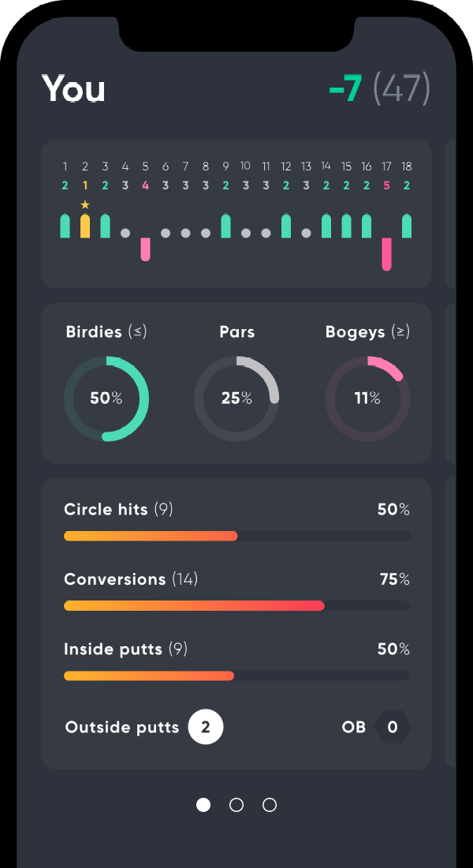This screenshot has height=868, width=473.
Task: Switch to the second page indicator dot
Action: pyautogui.click(x=236, y=805)
